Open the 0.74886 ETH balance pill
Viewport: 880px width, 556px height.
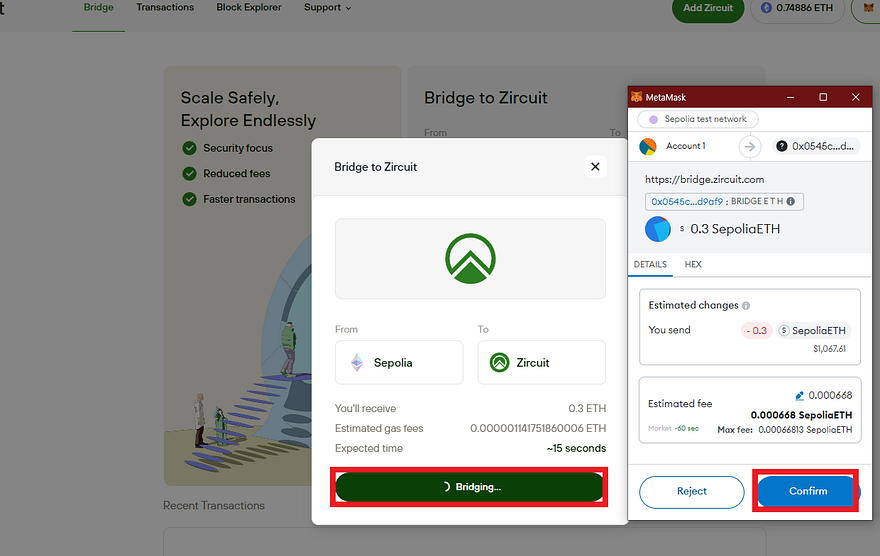[x=797, y=8]
